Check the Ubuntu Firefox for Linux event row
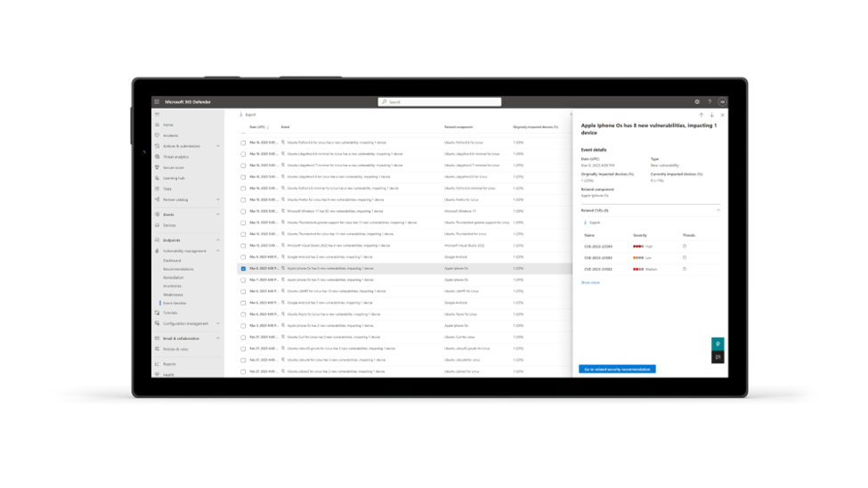The width and height of the screenshot is (868, 488). (243, 200)
